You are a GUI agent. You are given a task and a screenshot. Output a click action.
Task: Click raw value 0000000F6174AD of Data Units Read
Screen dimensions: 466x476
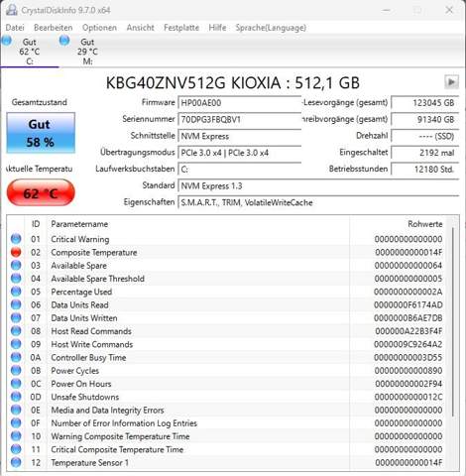[408, 304]
